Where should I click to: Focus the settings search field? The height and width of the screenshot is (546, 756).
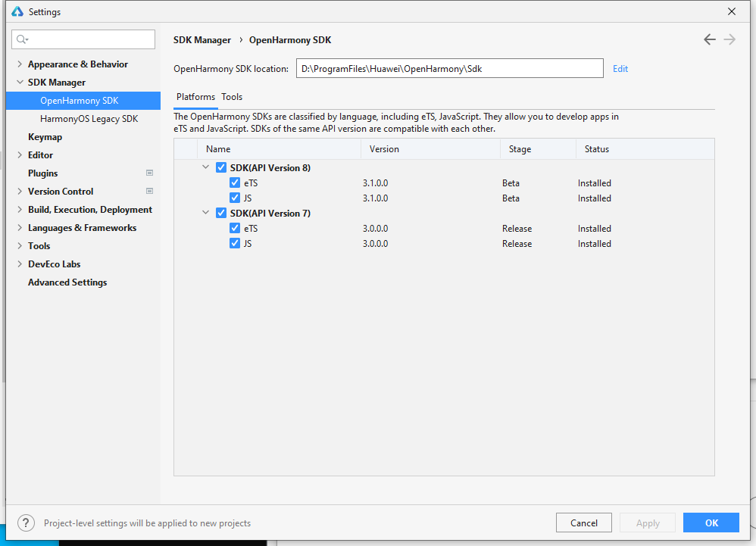pyautogui.click(x=83, y=39)
